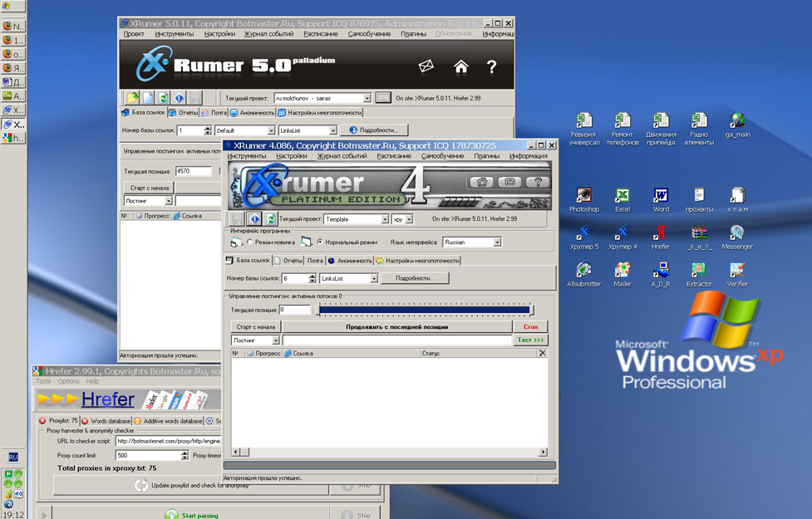
Task: Expand the Template project dropdown in XRumer 4
Action: point(385,219)
